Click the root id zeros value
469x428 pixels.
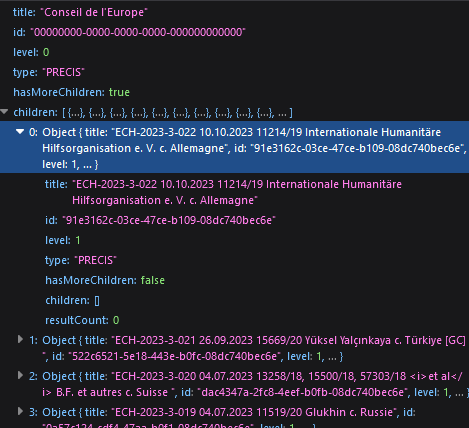click(x=138, y=32)
